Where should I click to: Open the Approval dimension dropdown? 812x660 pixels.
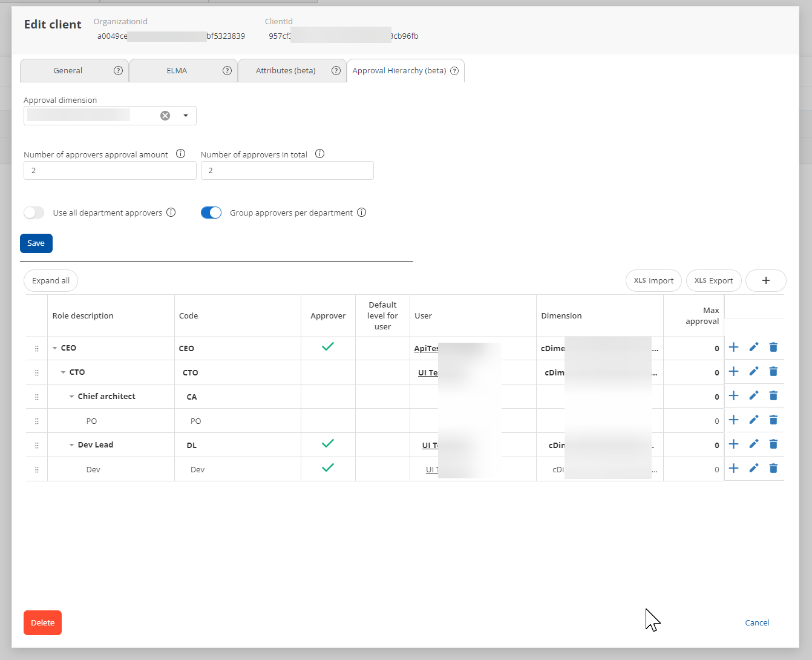coord(186,116)
